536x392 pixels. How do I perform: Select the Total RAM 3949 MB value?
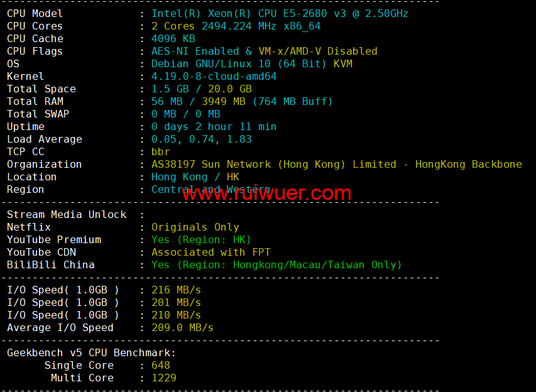point(224,102)
